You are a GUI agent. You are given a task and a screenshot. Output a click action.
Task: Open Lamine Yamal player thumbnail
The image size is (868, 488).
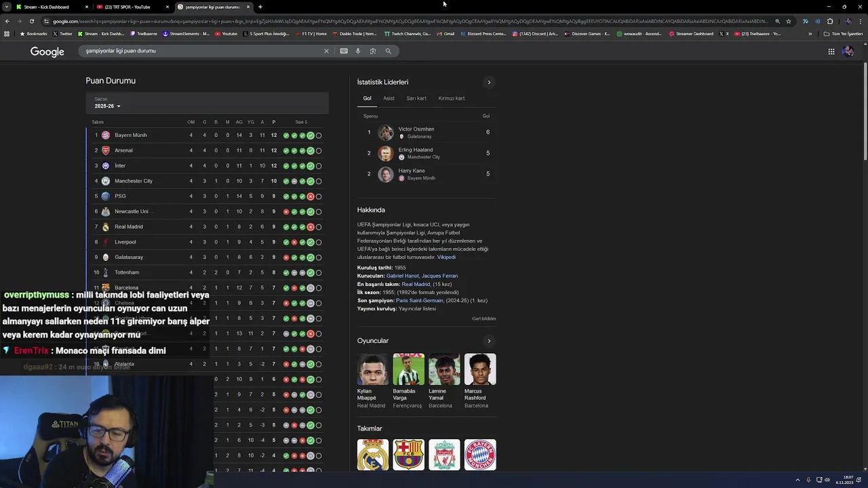(x=444, y=369)
